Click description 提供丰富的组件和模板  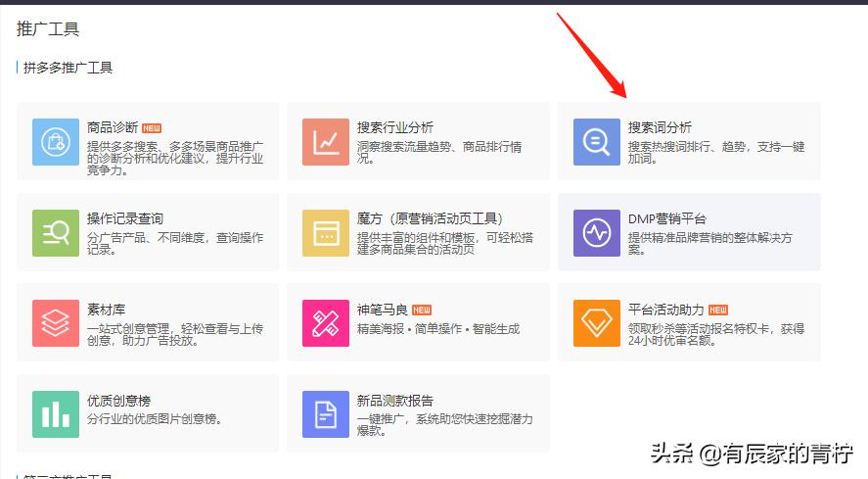(x=445, y=243)
